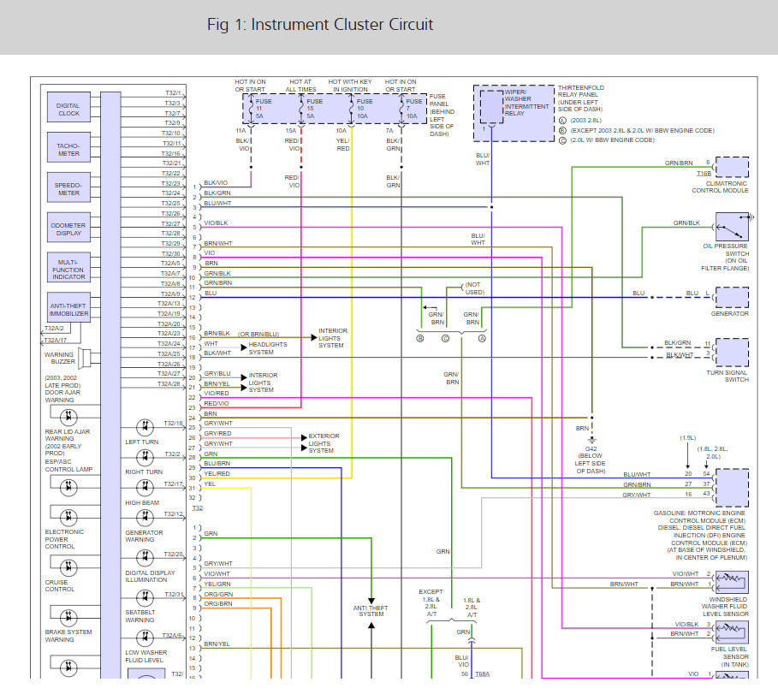Viewport: 778px width, 700px height.
Task: Click the Digital Display Illumination lamp symbol
Action: pos(145,558)
